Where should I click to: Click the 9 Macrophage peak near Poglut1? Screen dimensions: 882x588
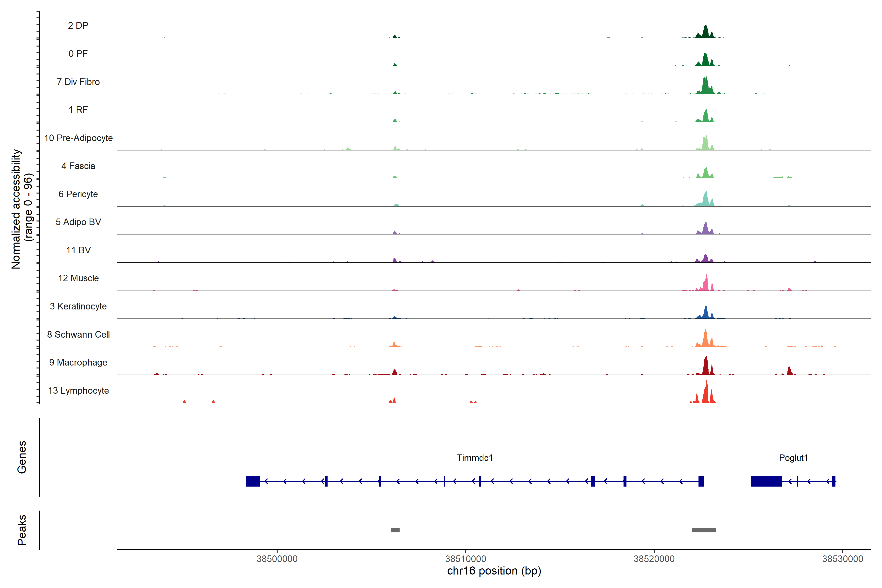(x=789, y=371)
